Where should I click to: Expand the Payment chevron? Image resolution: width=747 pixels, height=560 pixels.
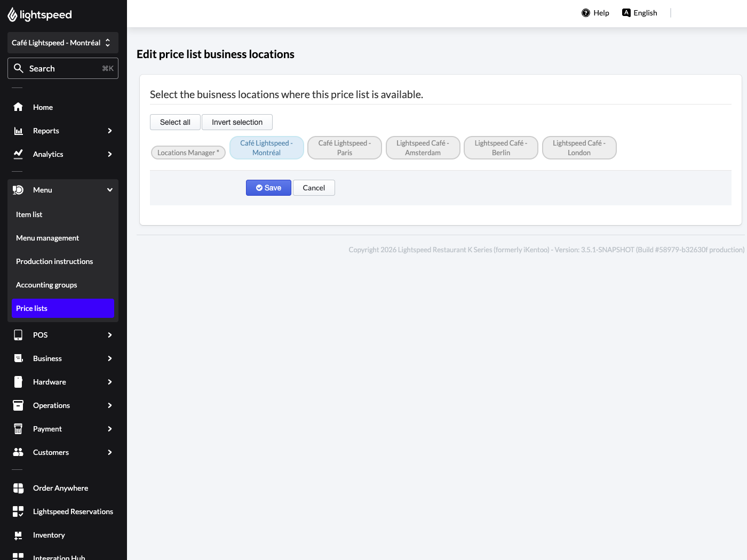(110, 429)
